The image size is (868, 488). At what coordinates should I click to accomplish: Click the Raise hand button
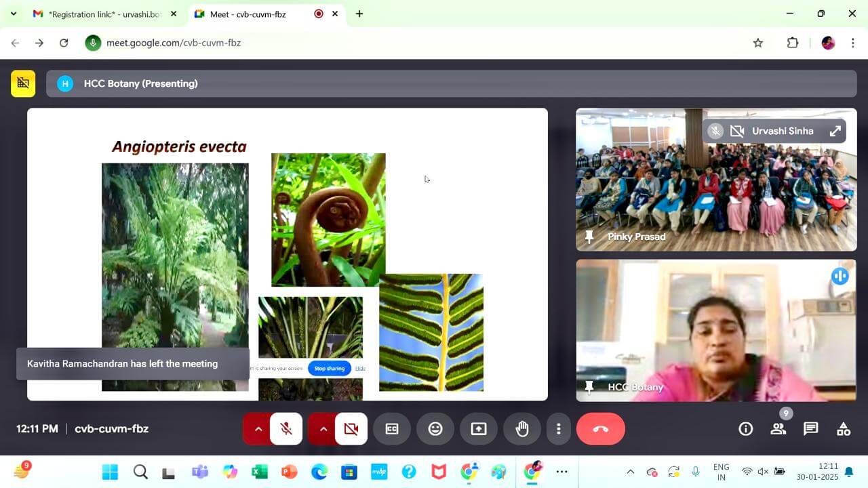(522, 429)
